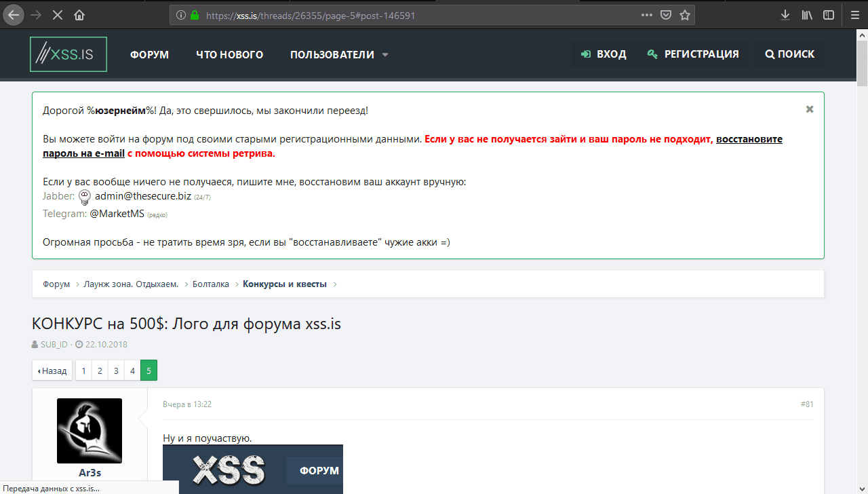Image resolution: width=868 pixels, height=494 pixels.
Task: Click the Pocket save icon
Action: click(666, 15)
